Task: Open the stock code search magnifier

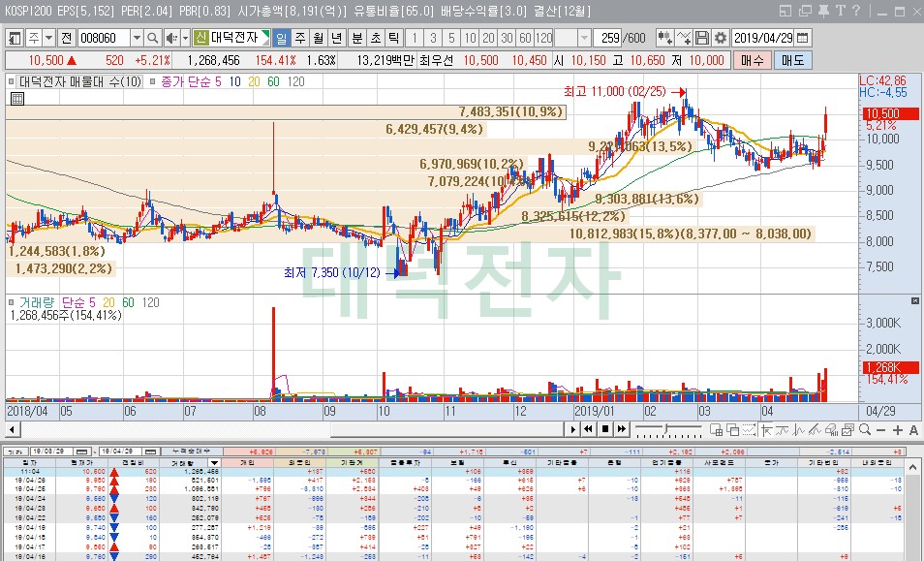Action: click(153, 39)
